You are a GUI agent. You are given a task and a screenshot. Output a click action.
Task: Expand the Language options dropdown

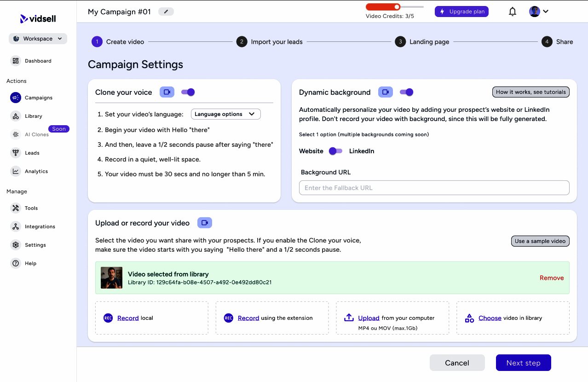click(225, 114)
